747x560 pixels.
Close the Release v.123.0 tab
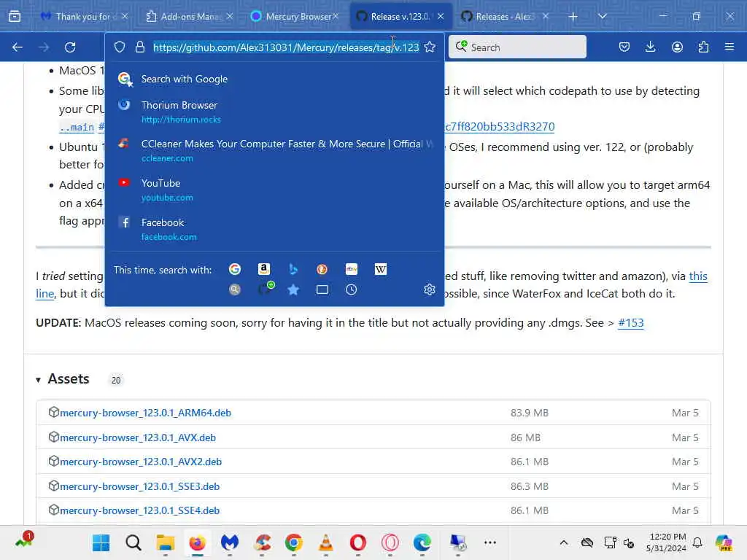click(x=441, y=17)
